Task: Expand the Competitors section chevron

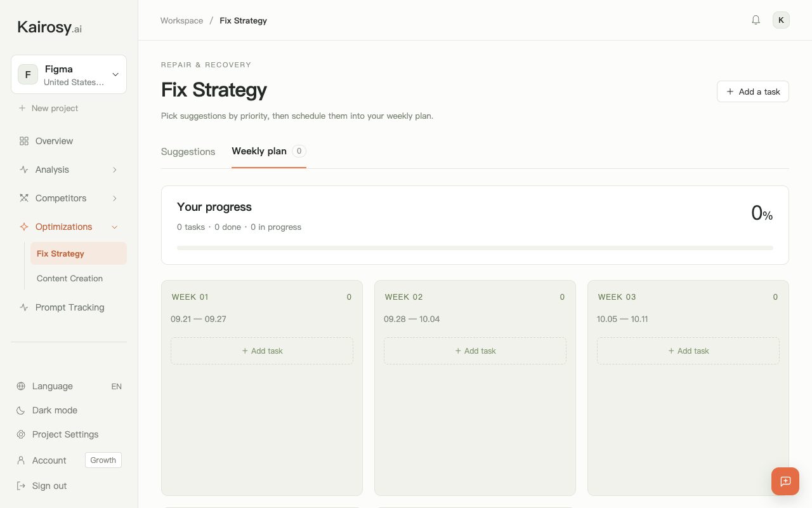Action: [115, 198]
